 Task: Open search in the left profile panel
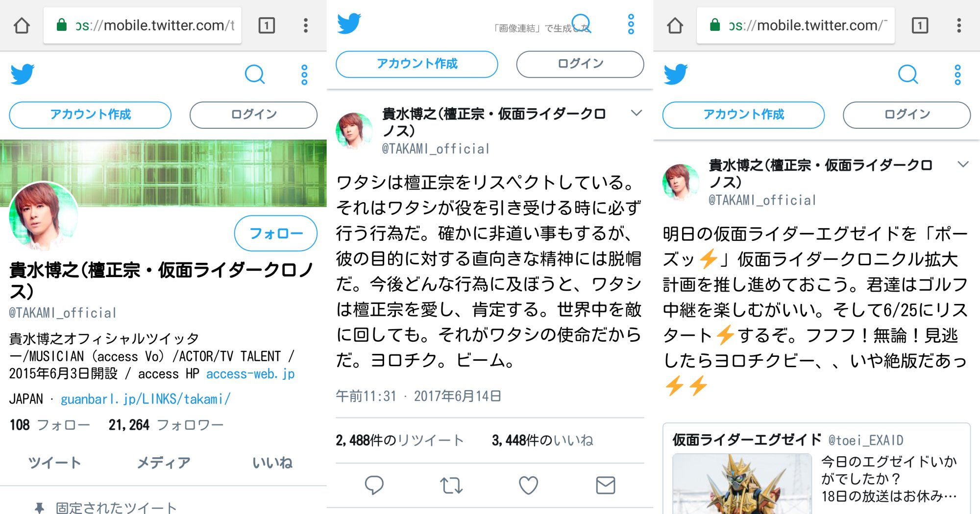click(x=255, y=74)
